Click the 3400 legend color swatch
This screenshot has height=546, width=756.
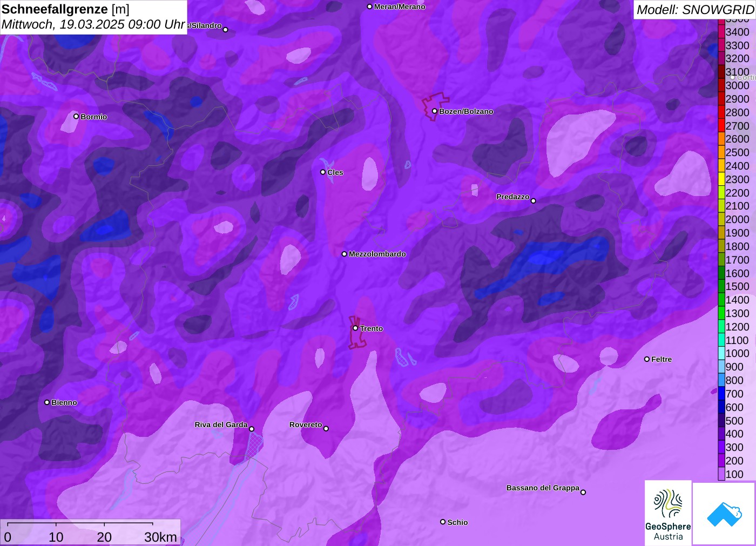pos(721,32)
